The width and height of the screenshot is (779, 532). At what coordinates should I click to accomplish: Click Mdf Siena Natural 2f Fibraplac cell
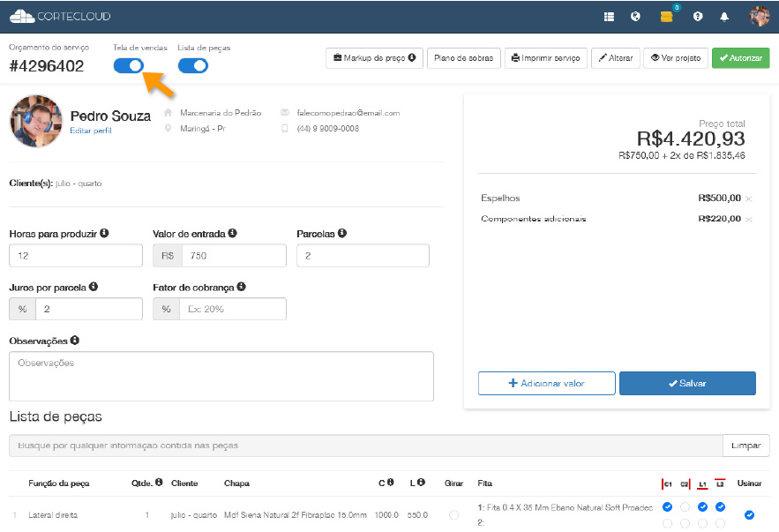point(296,515)
